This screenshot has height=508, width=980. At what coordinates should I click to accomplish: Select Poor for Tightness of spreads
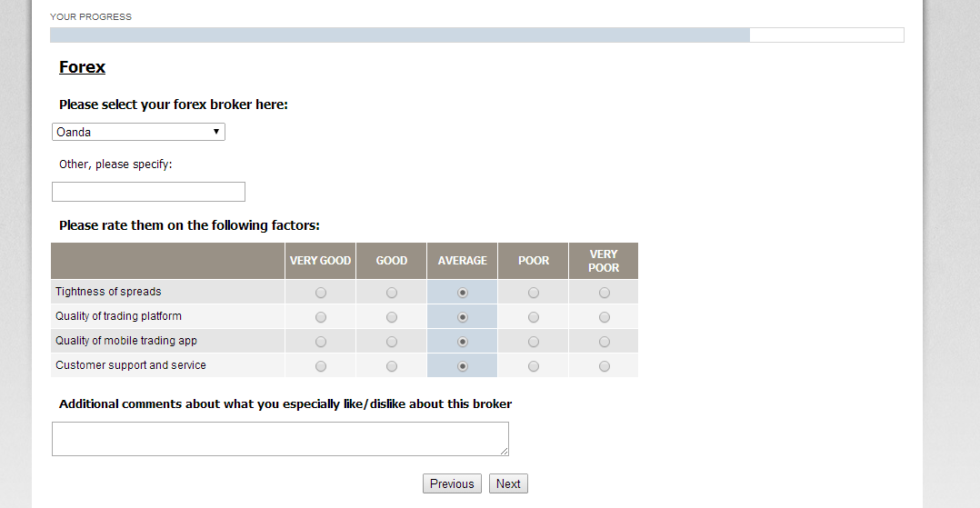click(x=534, y=293)
